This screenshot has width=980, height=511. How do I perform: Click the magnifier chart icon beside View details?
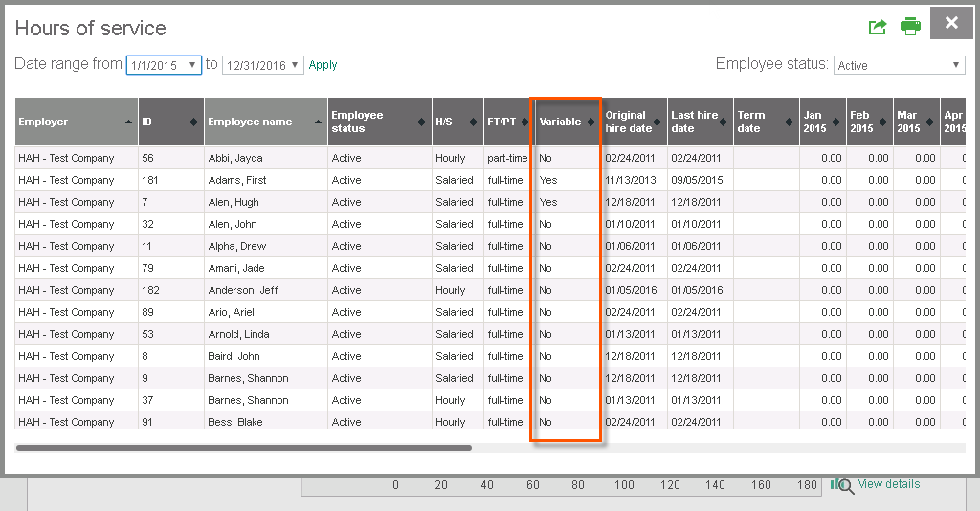pyautogui.click(x=842, y=486)
